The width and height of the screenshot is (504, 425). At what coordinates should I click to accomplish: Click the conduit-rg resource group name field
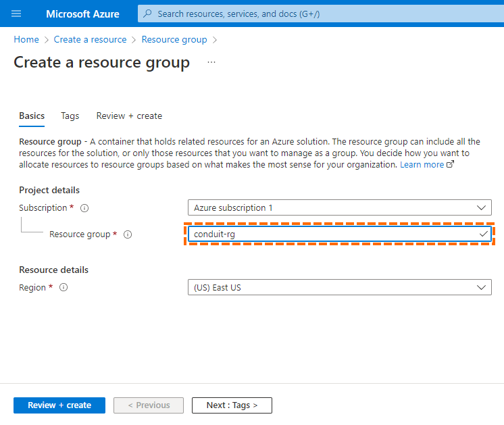(x=340, y=234)
